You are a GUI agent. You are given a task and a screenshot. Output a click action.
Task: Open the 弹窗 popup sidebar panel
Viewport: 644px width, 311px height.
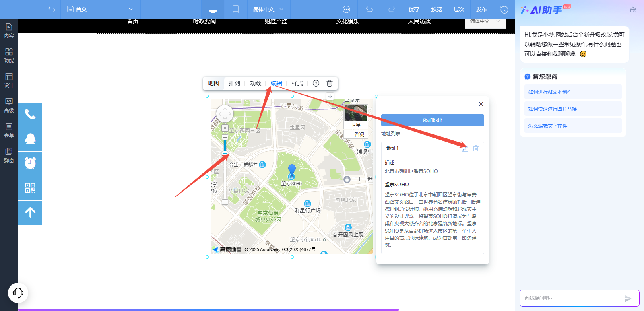click(9, 155)
